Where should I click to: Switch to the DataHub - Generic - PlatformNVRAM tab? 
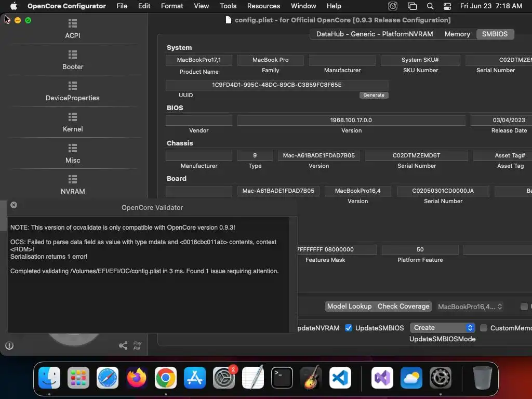tap(375, 34)
